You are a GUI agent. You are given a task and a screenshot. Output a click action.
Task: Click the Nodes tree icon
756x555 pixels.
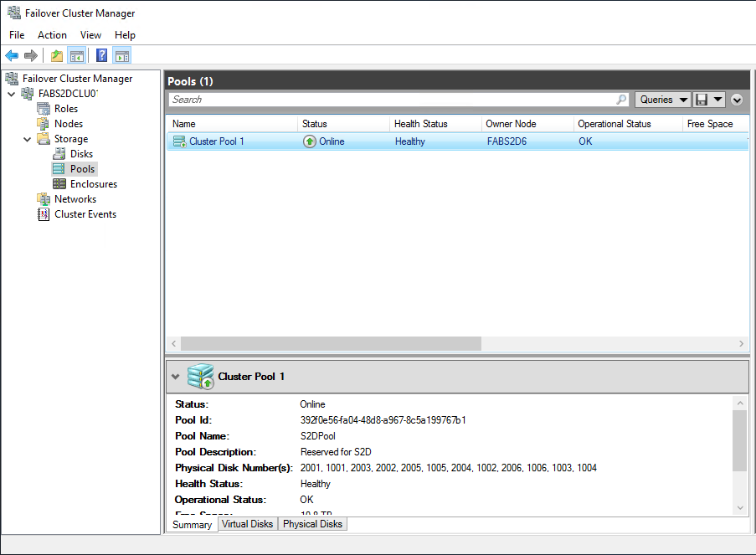point(44,124)
